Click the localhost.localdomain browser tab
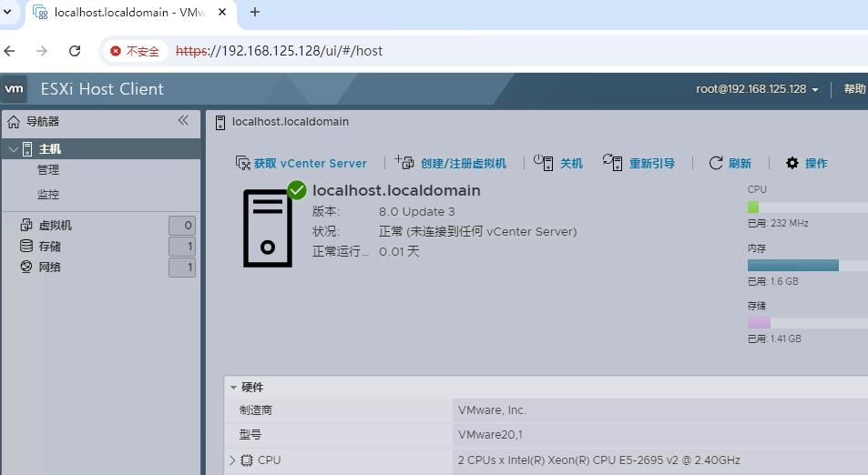 (130, 13)
